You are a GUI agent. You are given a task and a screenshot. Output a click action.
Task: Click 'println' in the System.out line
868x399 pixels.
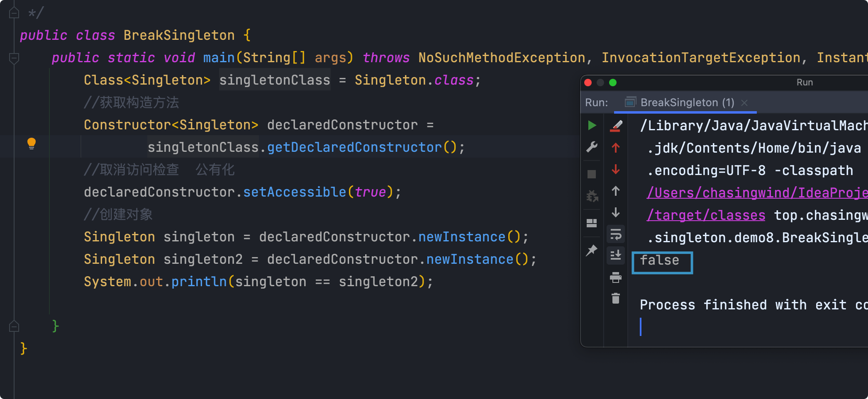[199, 282]
